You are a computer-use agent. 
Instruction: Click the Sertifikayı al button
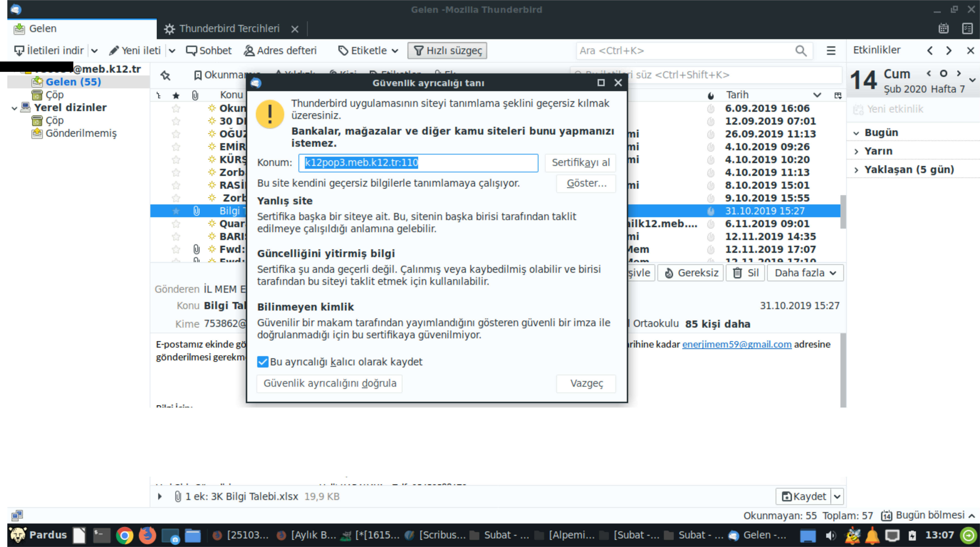click(580, 163)
